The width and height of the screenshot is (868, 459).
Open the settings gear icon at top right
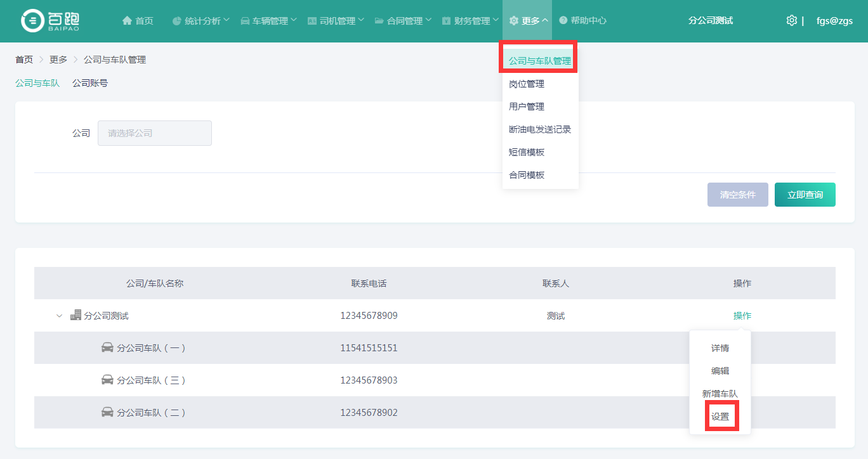point(791,20)
